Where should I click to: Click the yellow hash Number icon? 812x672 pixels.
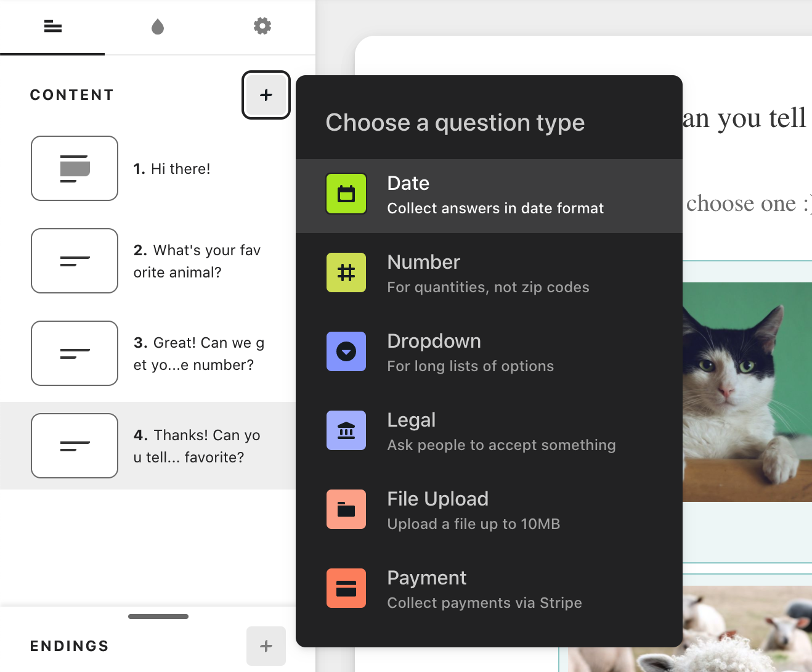click(x=346, y=272)
